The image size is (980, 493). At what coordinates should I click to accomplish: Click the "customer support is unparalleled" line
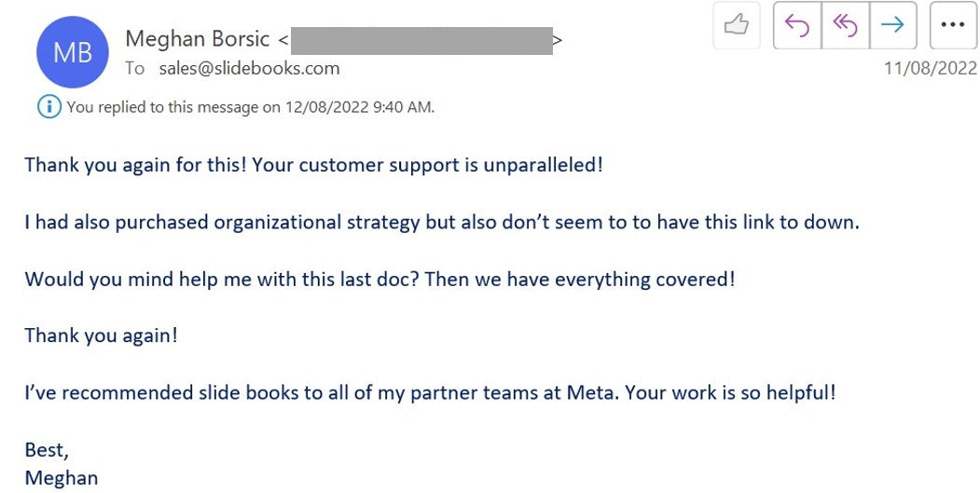pyautogui.click(x=313, y=165)
